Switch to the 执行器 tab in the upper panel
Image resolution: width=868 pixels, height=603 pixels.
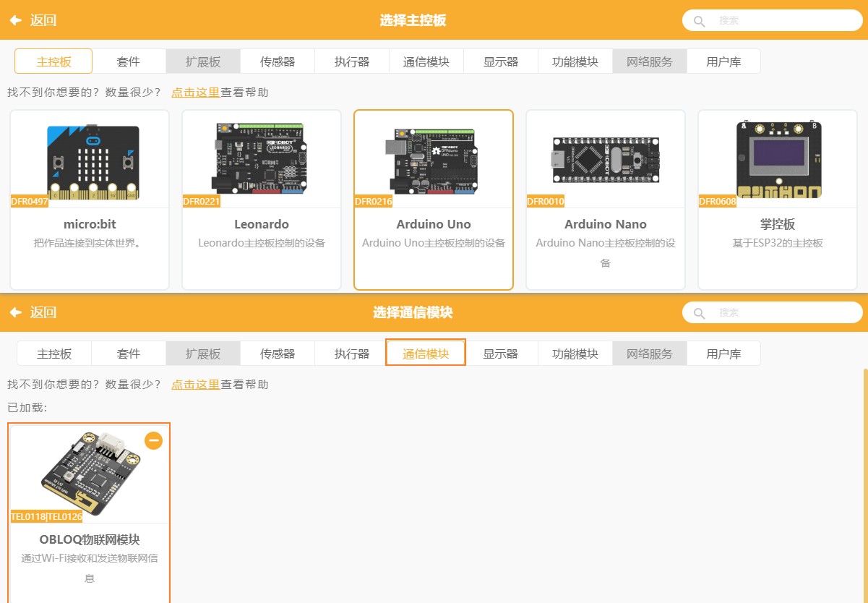[x=352, y=61]
